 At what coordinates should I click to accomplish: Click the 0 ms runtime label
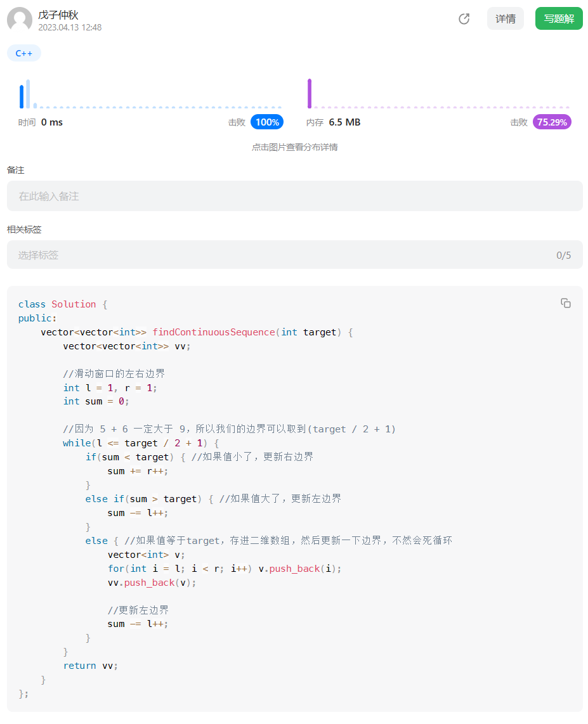pos(51,122)
